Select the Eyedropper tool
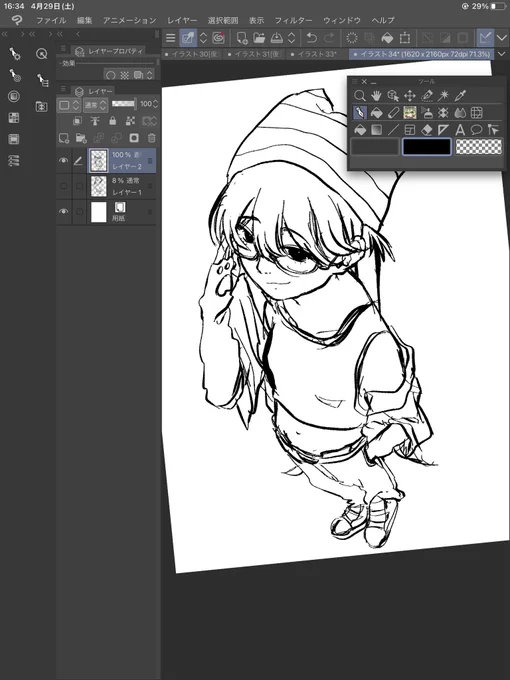The image size is (510, 680). (460, 95)
